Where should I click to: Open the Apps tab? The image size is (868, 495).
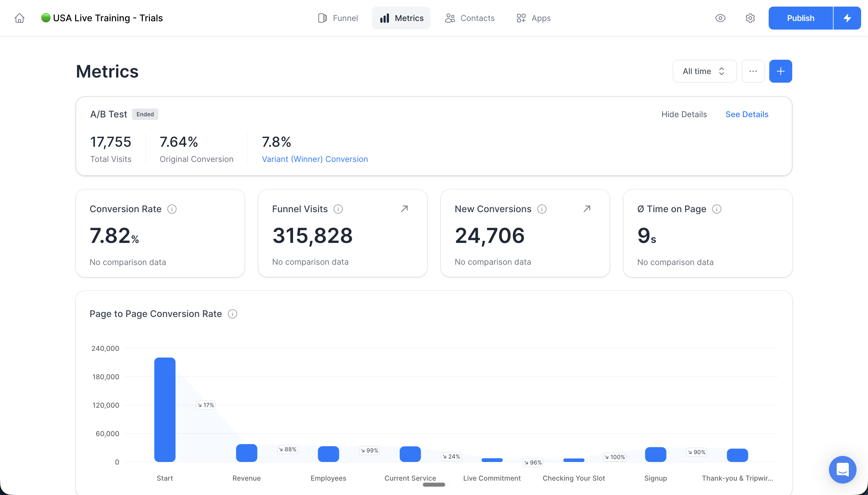point(533,18)
